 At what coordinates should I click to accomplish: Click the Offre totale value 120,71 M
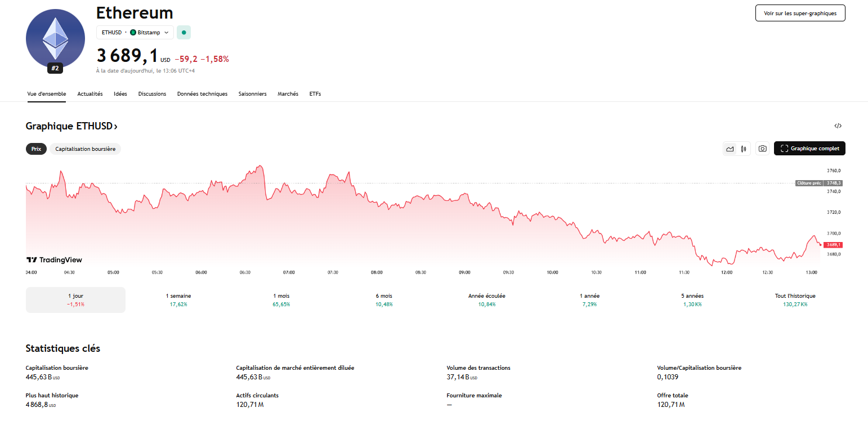coord(671,405)
